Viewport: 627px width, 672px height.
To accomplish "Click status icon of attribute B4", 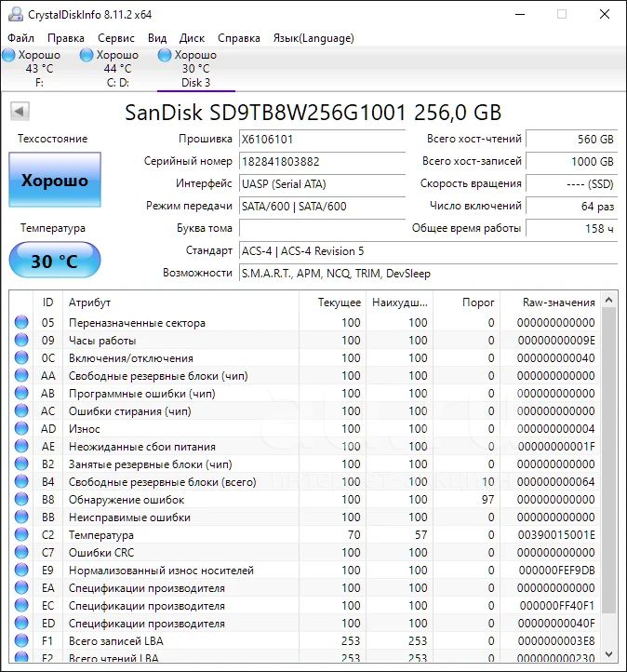I will point(21,481).
